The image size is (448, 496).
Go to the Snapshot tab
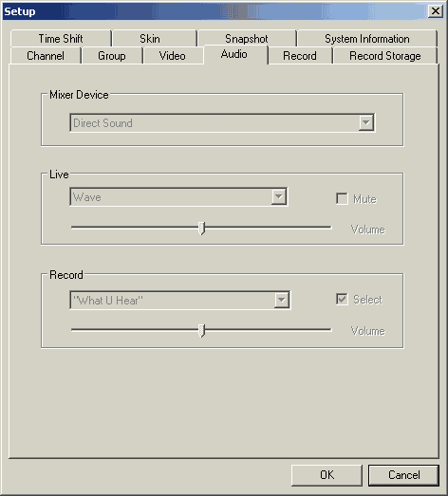pos(247,39)
